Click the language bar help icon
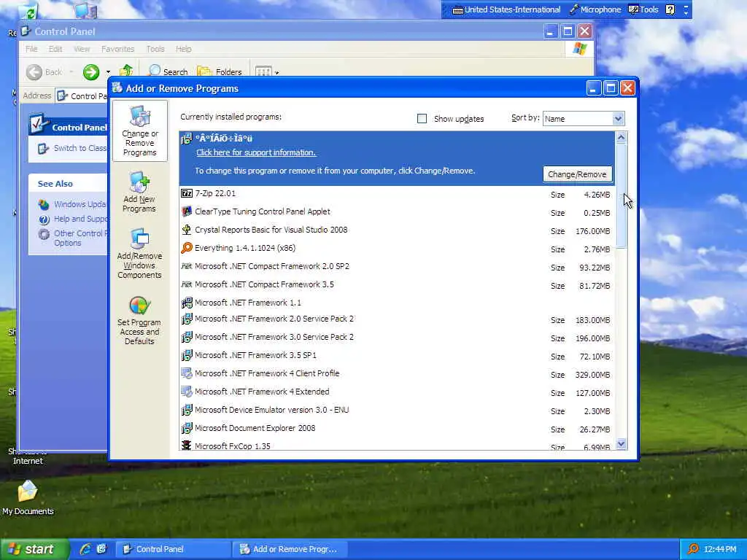The width and height of the screenshot is (747, 560). point(670,9)
